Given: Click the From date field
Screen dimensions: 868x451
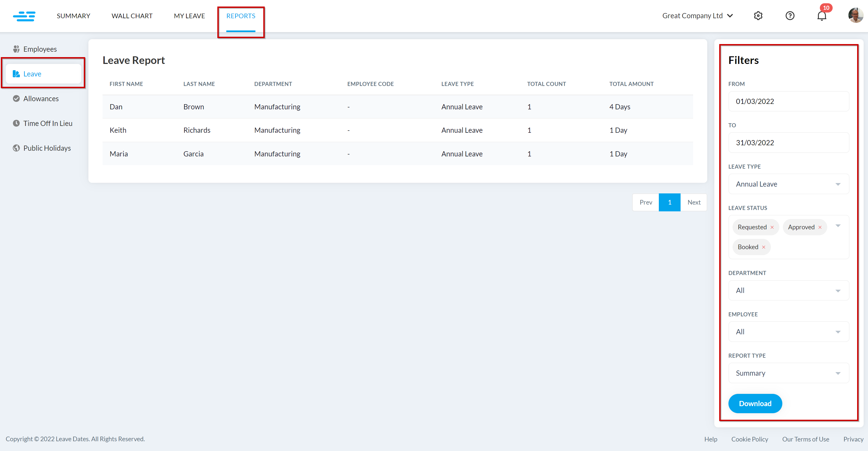Looking at the screenshot, I should click(x=789, y=101).
